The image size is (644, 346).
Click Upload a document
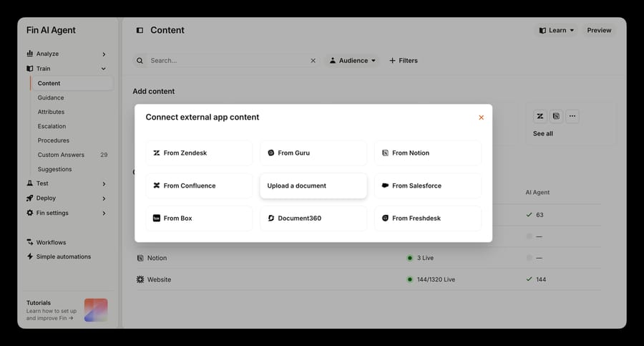click(x=313, y=186)
